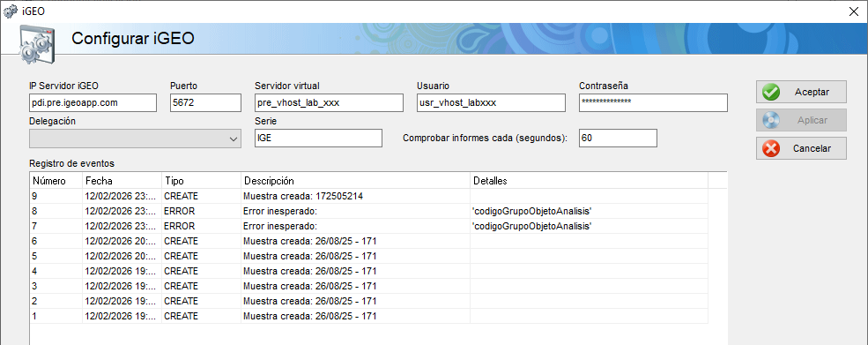Focus the Serie field containing IGE
The image size is (868, 345).
pyautogui.click(x=318, y=139)
